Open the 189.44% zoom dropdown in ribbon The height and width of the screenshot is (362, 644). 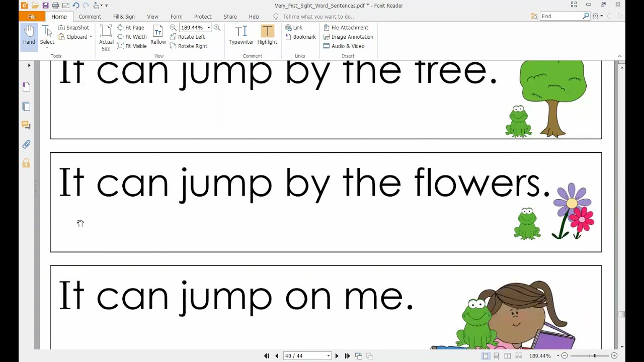(x=208, y=28)
